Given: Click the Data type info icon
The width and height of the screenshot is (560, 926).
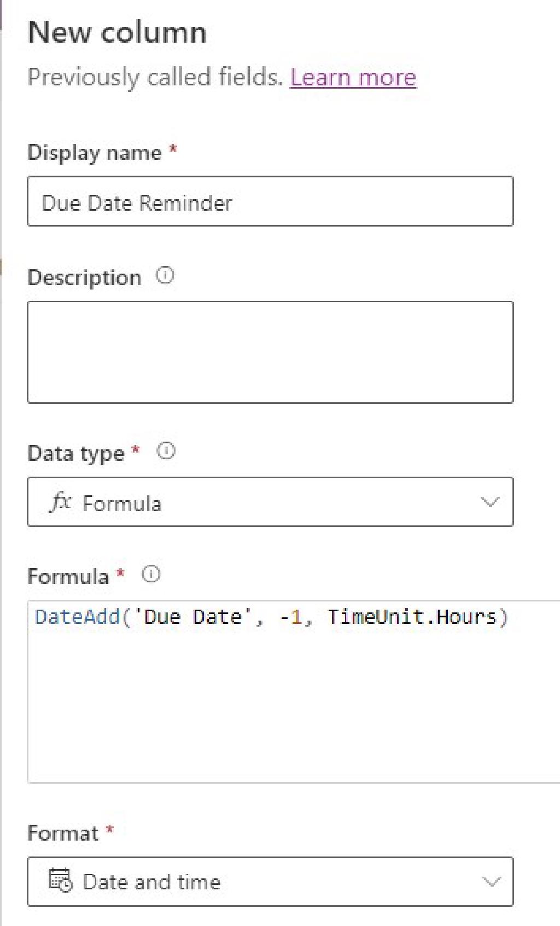Looking at the screenshot, I should pyautogui.click(x=166, y=452).
